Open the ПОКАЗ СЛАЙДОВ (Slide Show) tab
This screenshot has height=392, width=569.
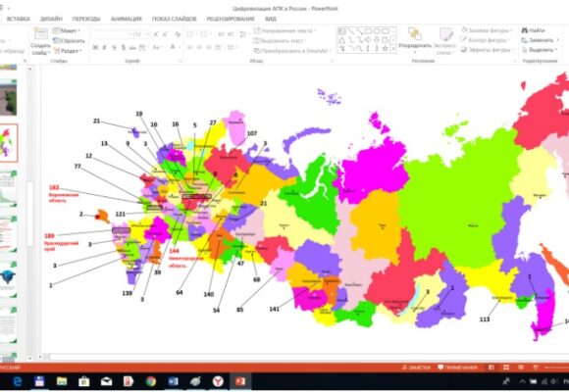[x=174, y=19]
